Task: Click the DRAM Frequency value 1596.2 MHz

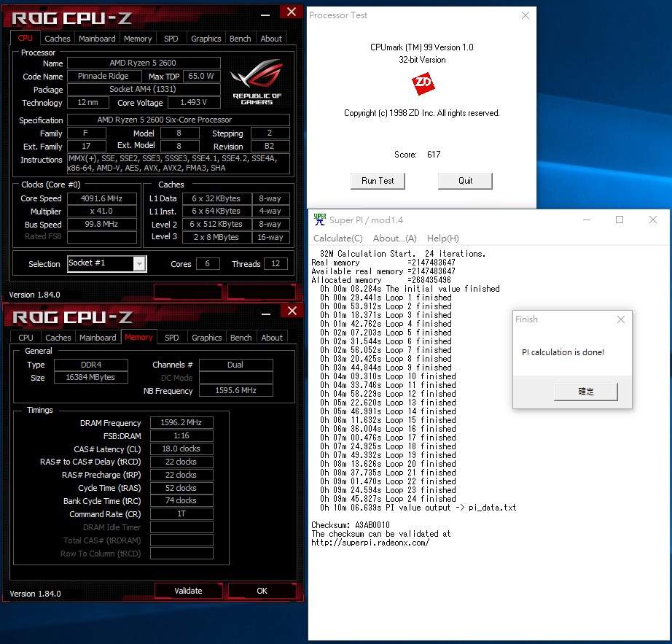Action: (x=181, y=423)
